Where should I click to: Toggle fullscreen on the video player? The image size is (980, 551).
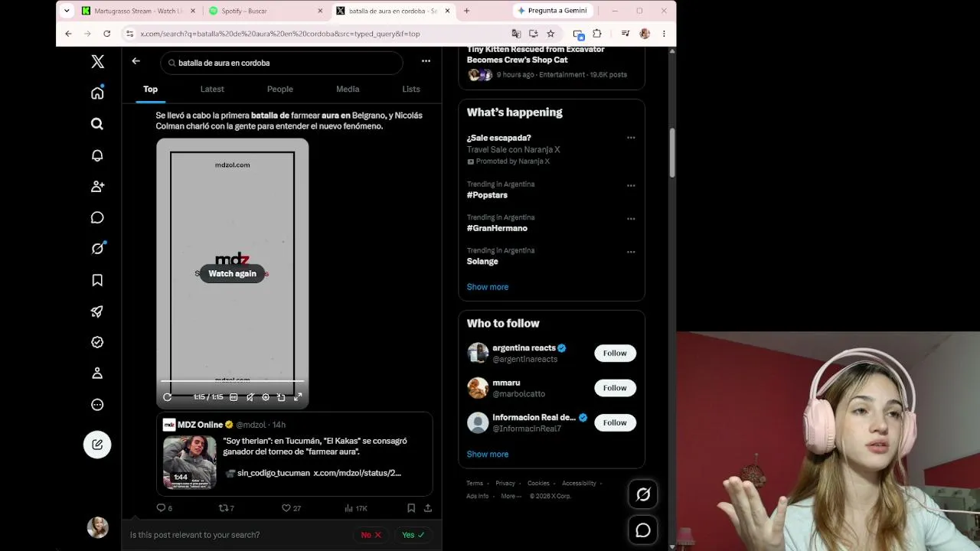coord(298,397)
